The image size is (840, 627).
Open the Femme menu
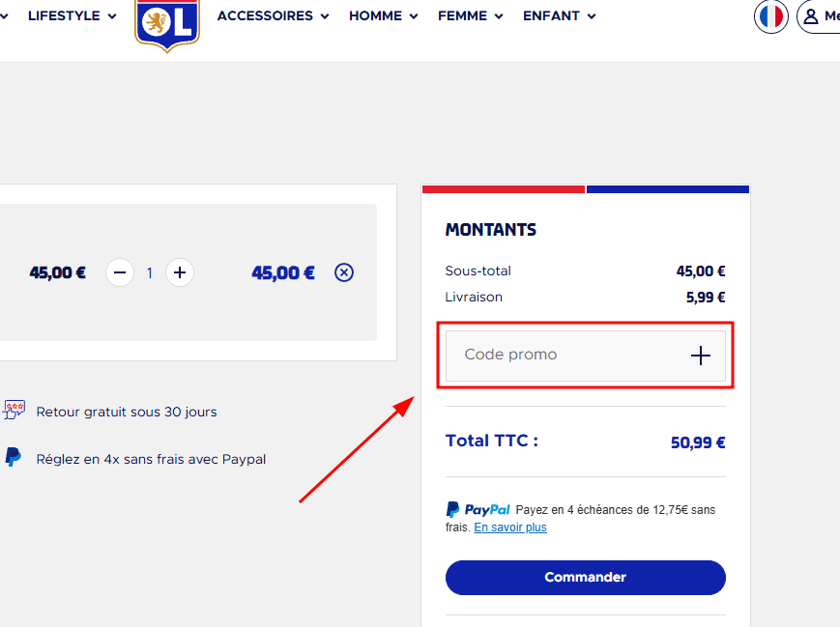pos(470,15)
